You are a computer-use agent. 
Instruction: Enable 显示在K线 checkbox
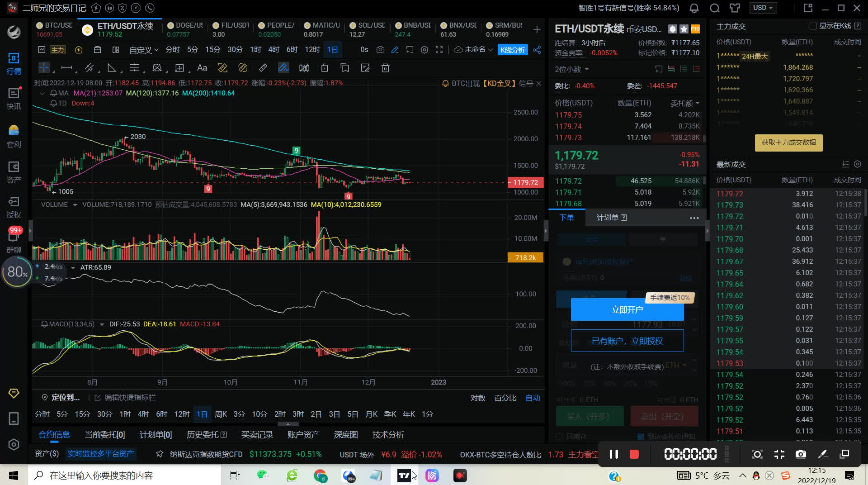[x=813, y=26]
